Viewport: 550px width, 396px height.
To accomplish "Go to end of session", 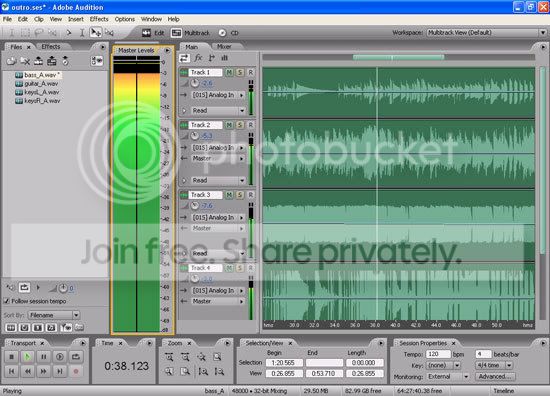I will click(60, 371).
